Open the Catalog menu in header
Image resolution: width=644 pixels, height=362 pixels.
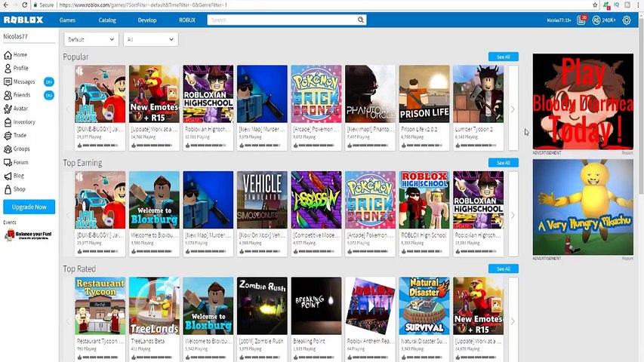tap(107, 20)
